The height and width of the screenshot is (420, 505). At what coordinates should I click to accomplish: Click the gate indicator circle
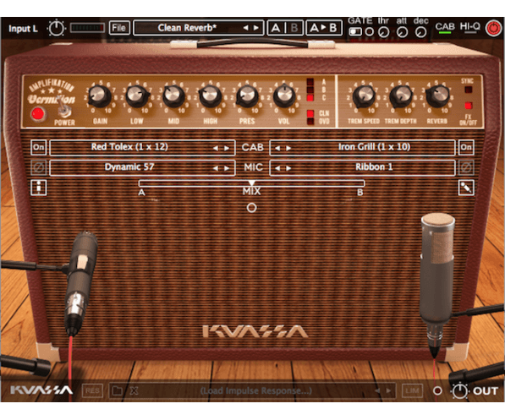[370, 32]
